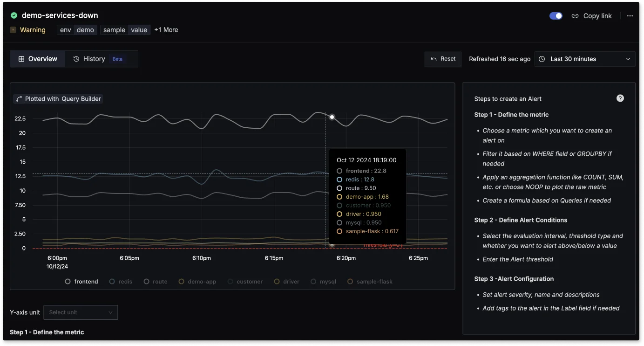Screen dimensions: 644x346
Task: Toggle sample-flask series visibility in legend
Action: click(x=370, y=282)
